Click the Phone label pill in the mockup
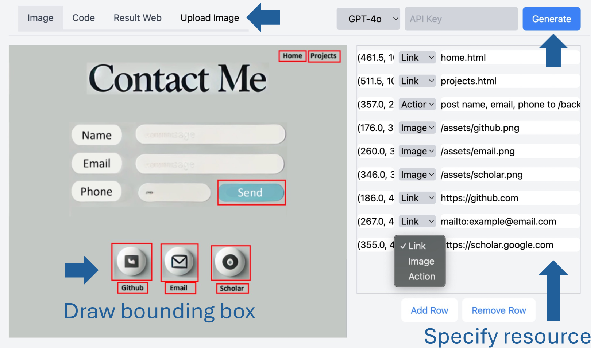 (x=96, y=191)
